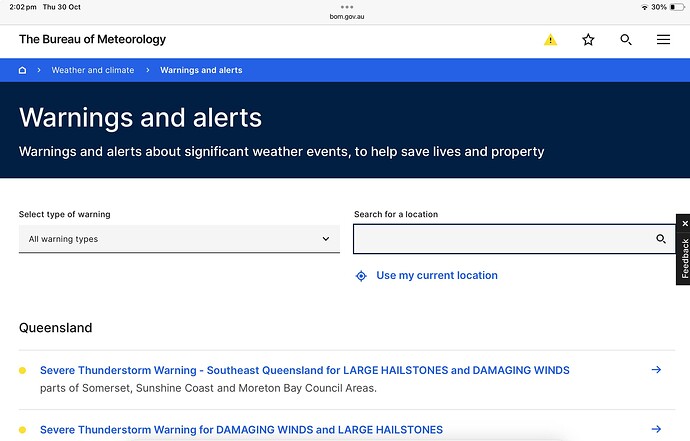Select Warnings and alerts breadcrumb item
690x441 pixels.
pyautogui.click(x=201, y=70)
